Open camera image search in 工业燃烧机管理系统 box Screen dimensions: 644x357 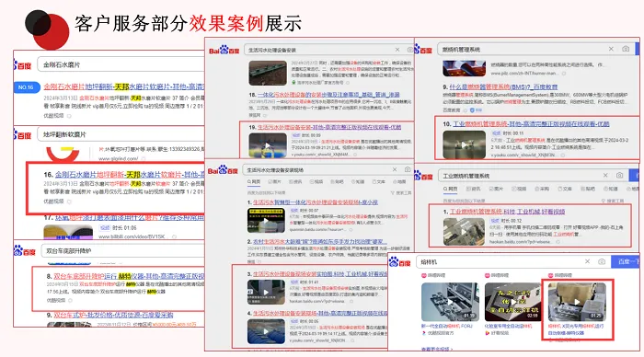pos(619,176)
